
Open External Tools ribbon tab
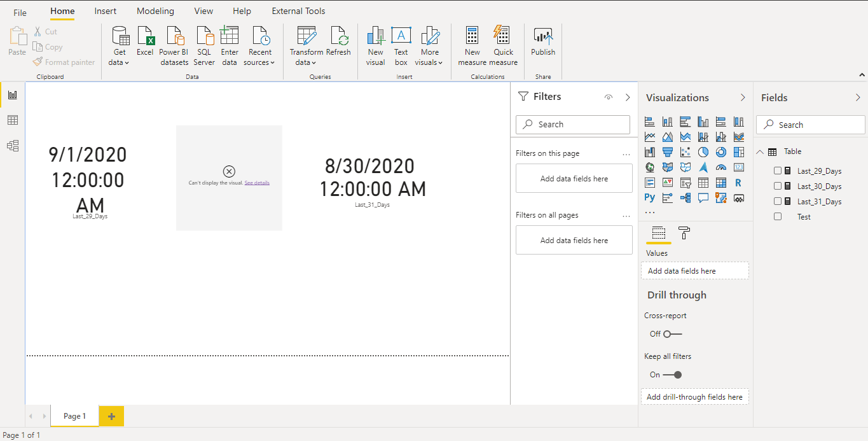298,11
